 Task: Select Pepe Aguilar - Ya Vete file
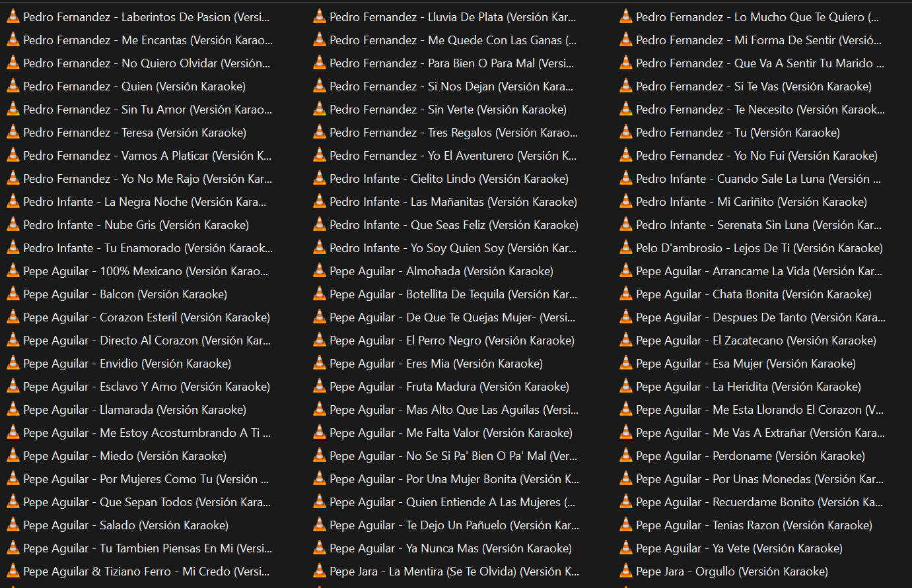pos(739,548)
